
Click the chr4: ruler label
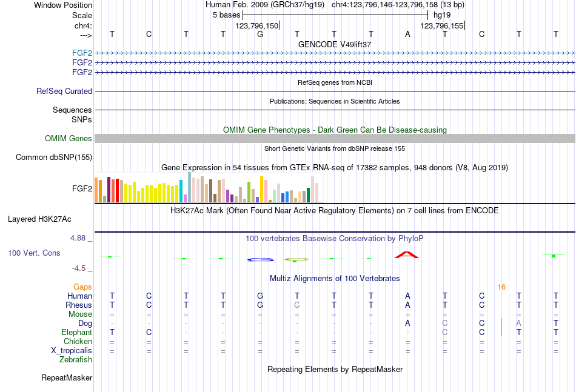point(83,25)
